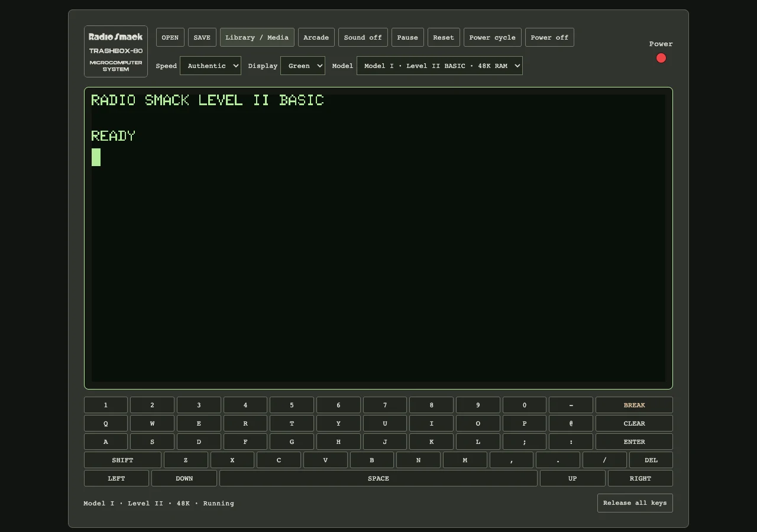Viewport: 757px width, 532px height.
Task: Tap the B key
Action: tap(372, 460)
